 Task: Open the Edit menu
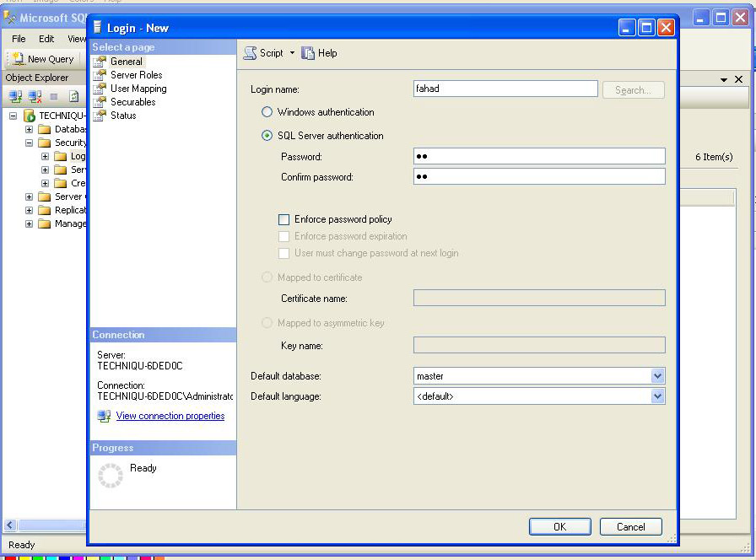coord(46,39)
